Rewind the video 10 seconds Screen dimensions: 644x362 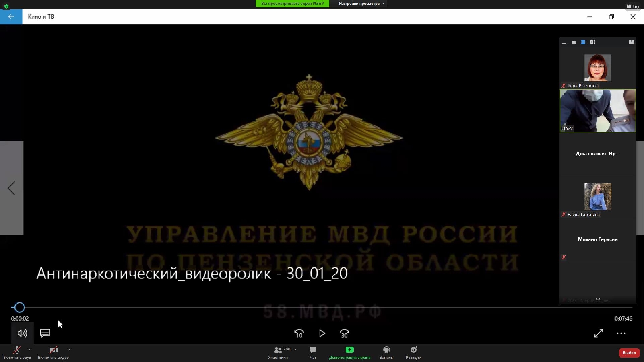click(x=299, y=333)
